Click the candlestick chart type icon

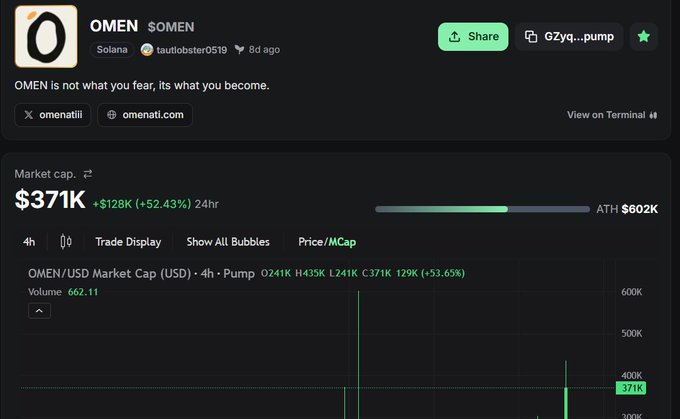tap(66, 242)
